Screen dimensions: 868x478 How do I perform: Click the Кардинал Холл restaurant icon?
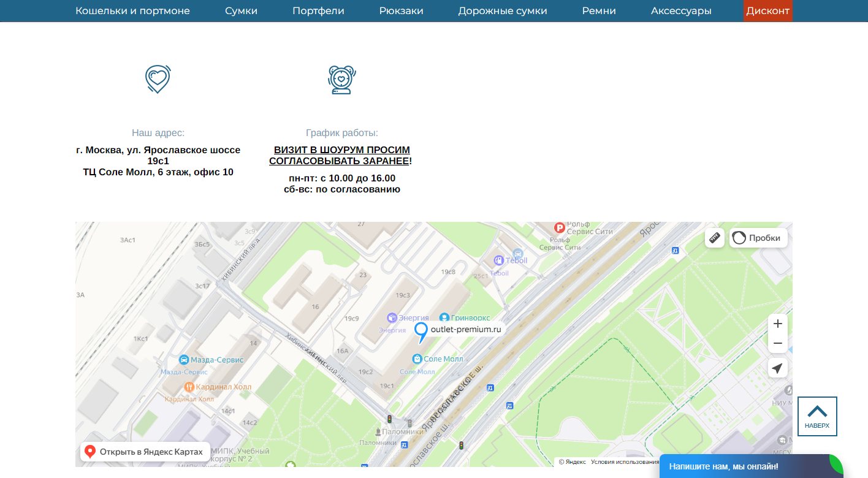point(189,387)
